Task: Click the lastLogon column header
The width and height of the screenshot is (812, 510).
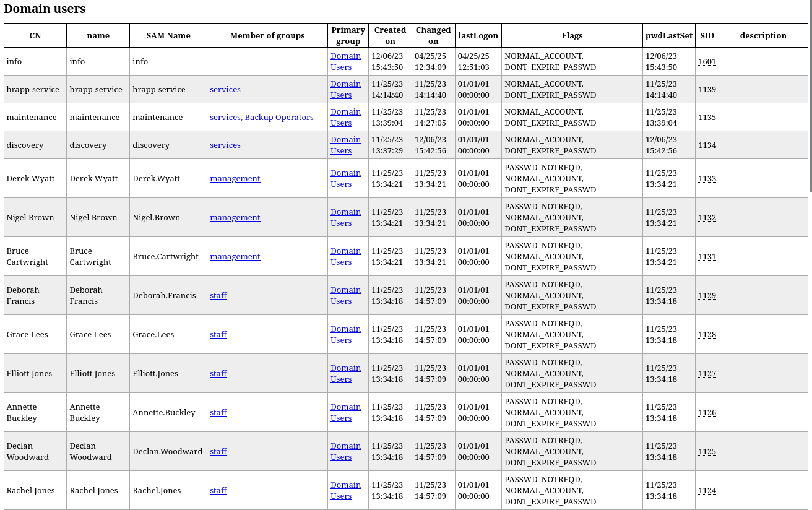Action: click(478, 35)
